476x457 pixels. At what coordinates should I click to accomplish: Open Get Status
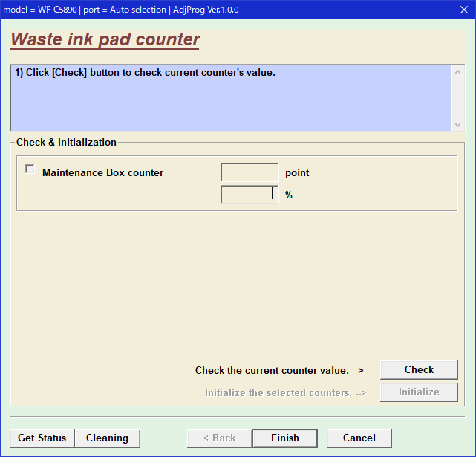click(x=42, y=438)
